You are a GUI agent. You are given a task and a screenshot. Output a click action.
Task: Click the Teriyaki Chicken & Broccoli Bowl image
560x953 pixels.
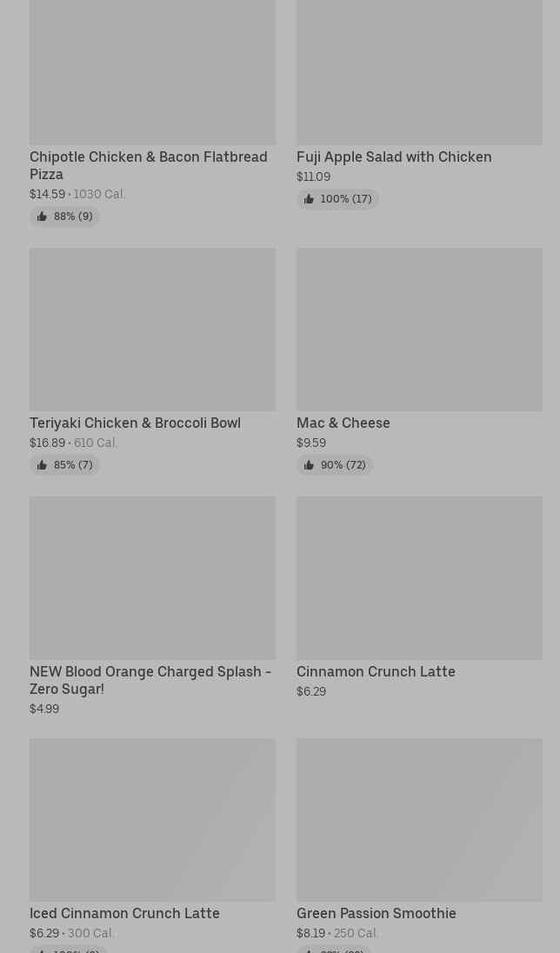(x=152, y=330)
